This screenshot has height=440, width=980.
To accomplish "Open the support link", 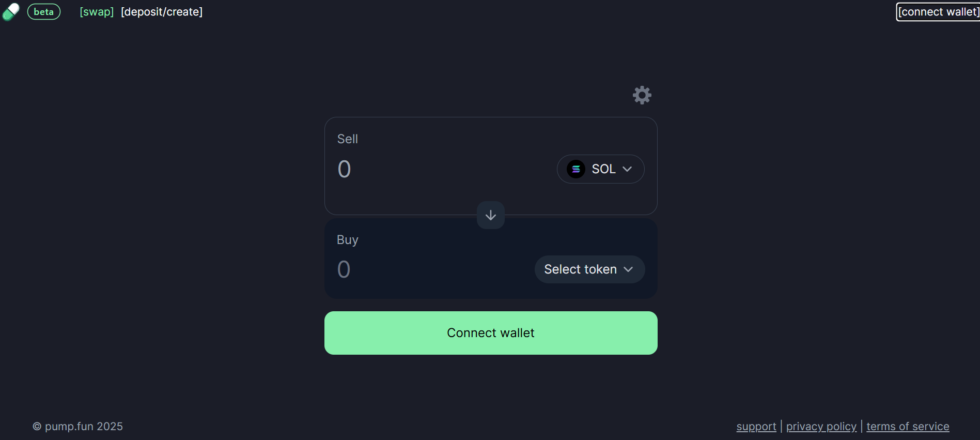I will [x=756, y=427].
